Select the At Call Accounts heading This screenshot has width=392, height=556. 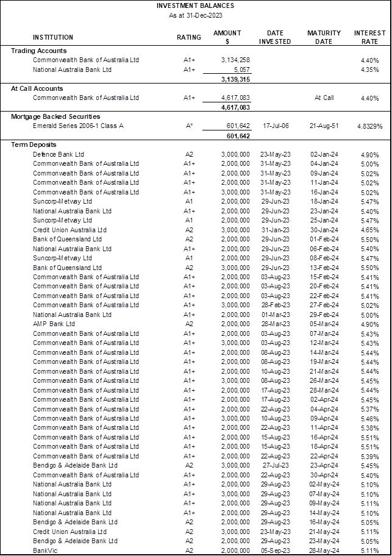(x=37, y=88)
